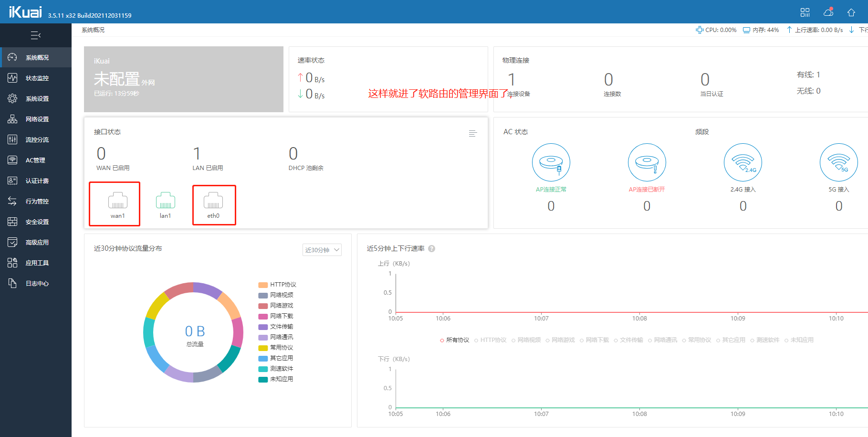Image resolution: width=868 pixels, height=437 pixels.
Task: Click the 当日认证 value
Action: click(x=705, y=79)
